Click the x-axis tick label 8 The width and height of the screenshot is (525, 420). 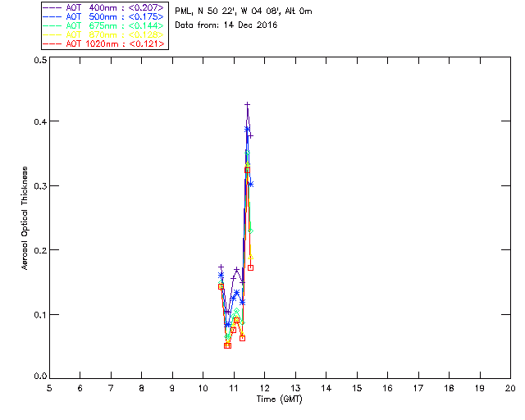click(142, 388)
